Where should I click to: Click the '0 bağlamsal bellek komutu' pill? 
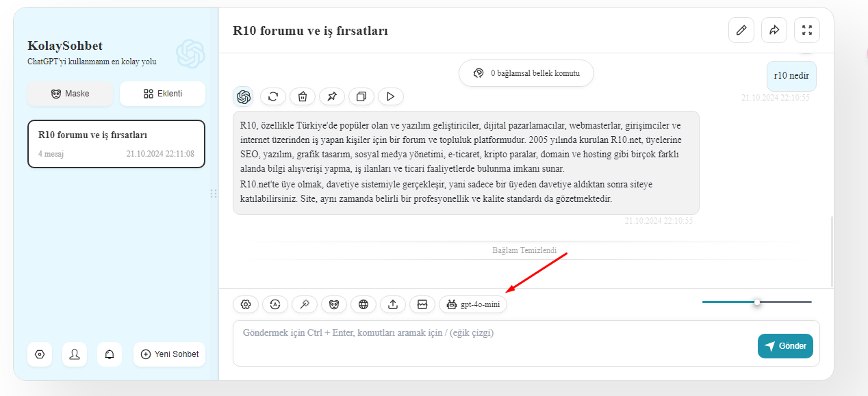click(x=526, y=72)
